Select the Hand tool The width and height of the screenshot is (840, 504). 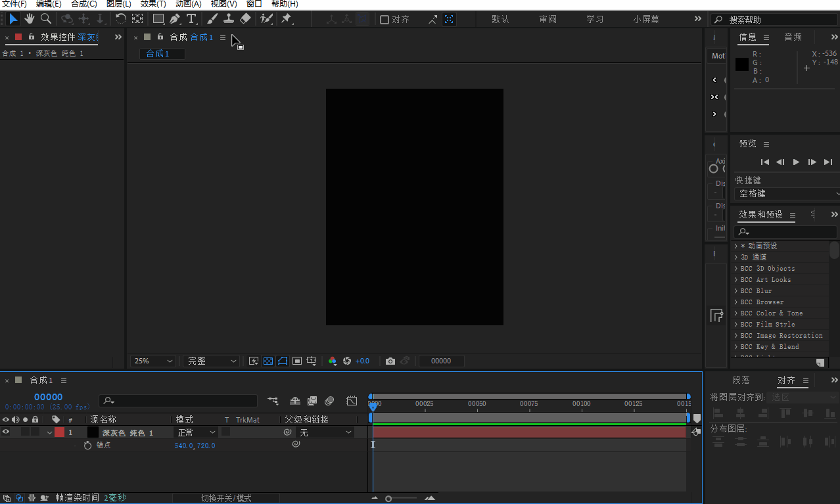30,19
